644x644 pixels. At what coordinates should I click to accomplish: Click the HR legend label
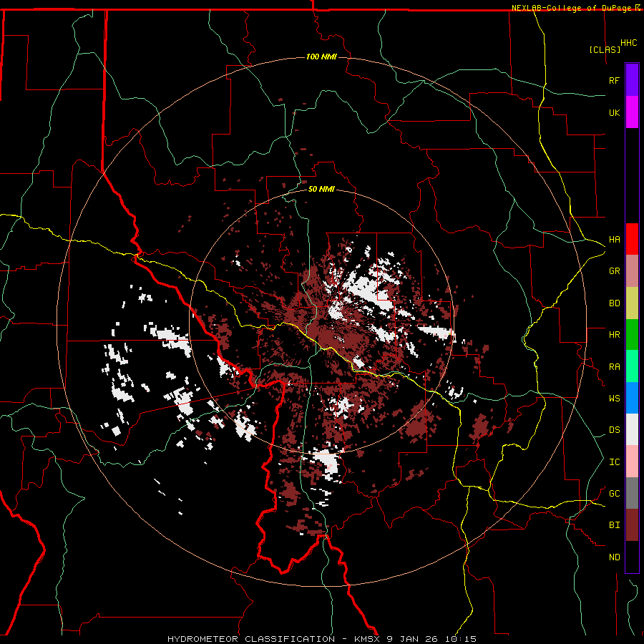pos(615,335)
